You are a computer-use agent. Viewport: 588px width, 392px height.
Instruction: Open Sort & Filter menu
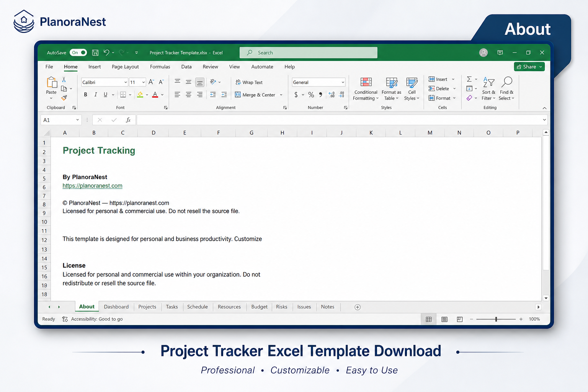click(488, 89)
